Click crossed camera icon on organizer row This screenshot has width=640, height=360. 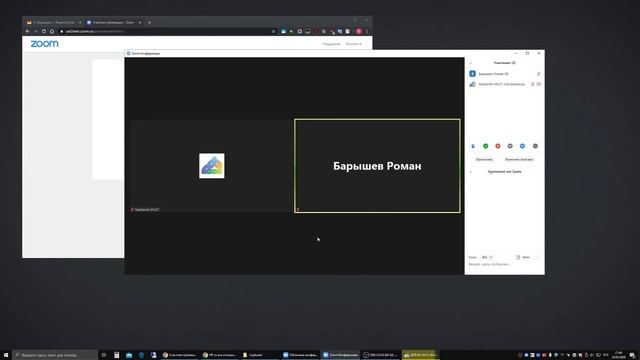point(539,84)
